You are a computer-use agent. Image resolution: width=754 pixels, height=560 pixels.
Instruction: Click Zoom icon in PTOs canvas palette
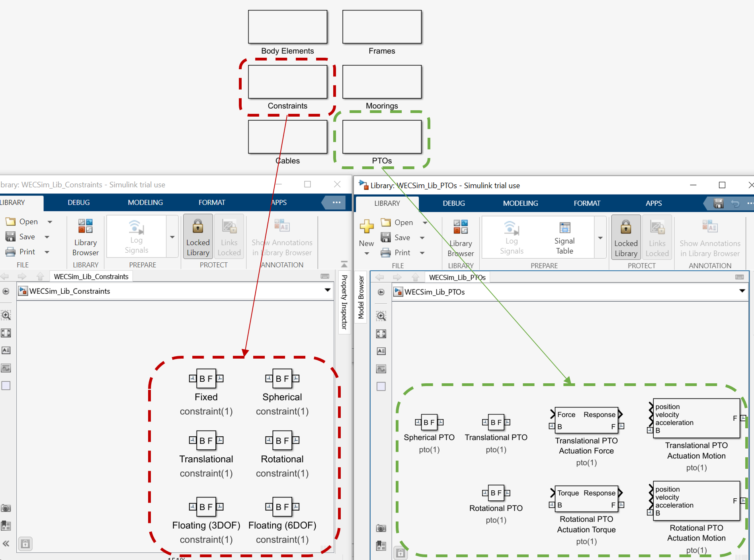(x=381, y=316)
